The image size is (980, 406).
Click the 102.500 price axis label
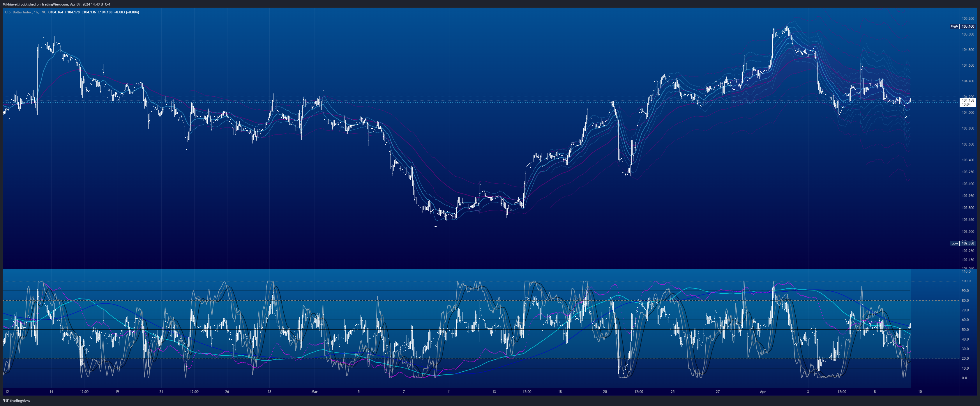pyautogui.click(x=968, y=231)
